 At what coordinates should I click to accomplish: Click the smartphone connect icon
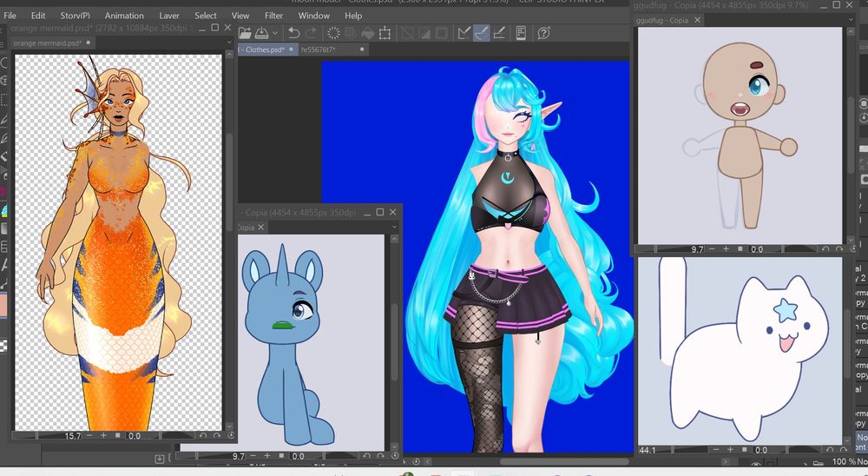(x=521, y=33)
